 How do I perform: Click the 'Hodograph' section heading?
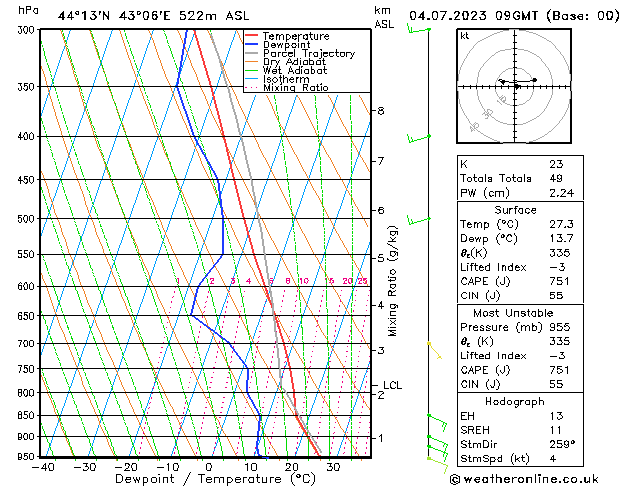515,401
